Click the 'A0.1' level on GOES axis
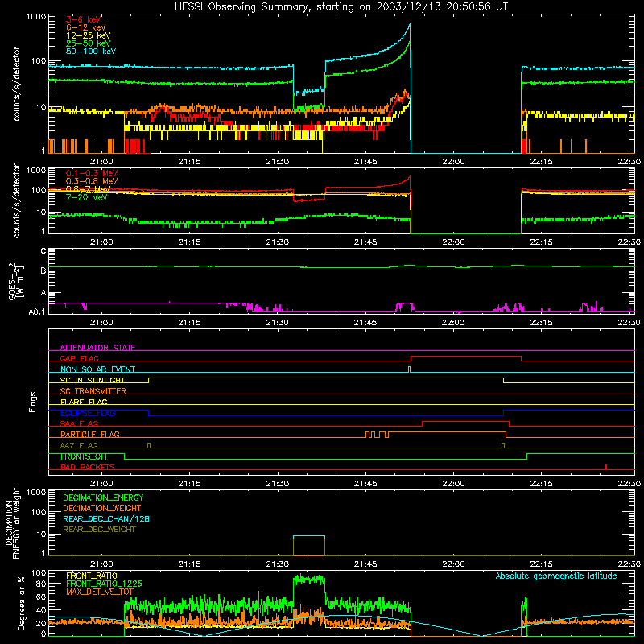This screenshot has height=644, width=644. [x=37, y=312]
